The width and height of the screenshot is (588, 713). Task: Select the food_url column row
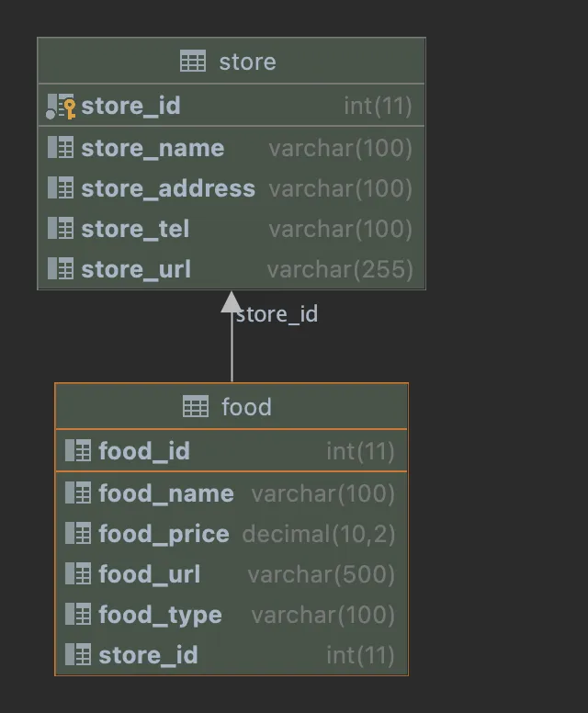(232, 574)
